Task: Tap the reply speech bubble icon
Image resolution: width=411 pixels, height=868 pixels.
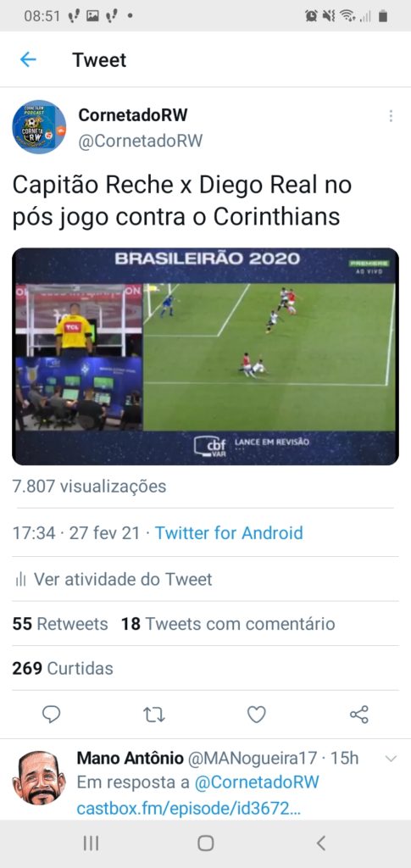Action: 52,714
